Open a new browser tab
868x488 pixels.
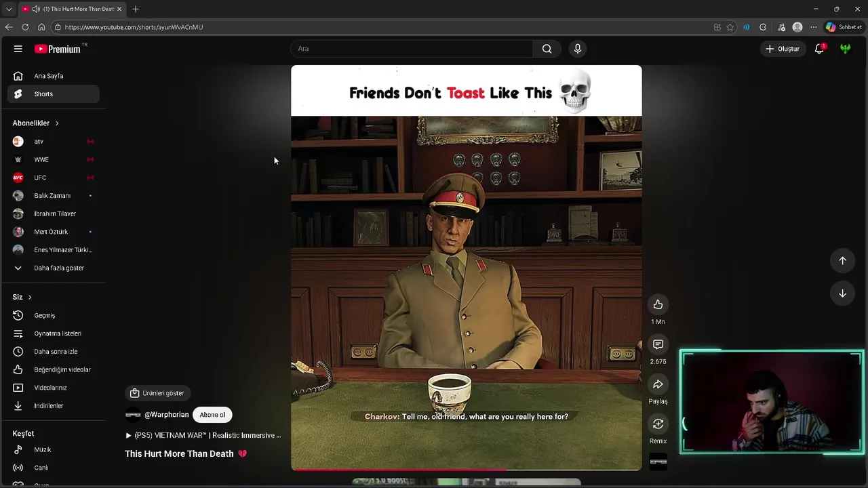tap(136, 9)
